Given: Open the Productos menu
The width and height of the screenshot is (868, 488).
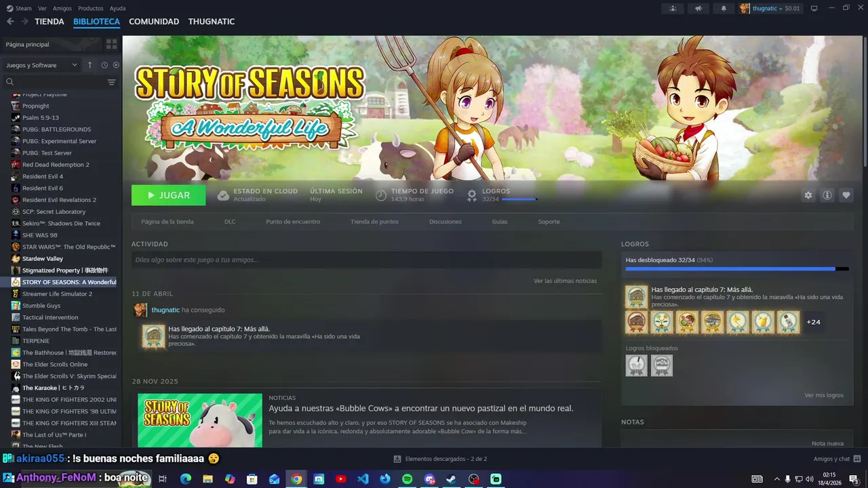Looking at the screenshot, I should [x=91, y=8].
